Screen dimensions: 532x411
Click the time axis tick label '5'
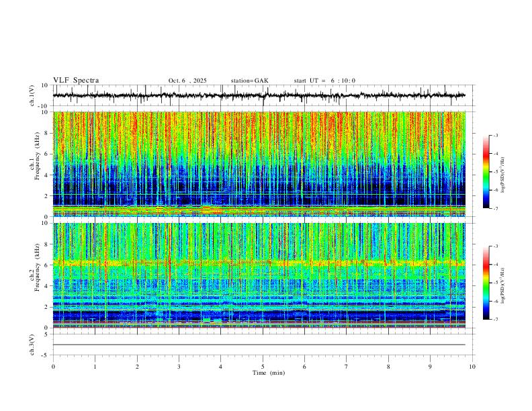263,367
